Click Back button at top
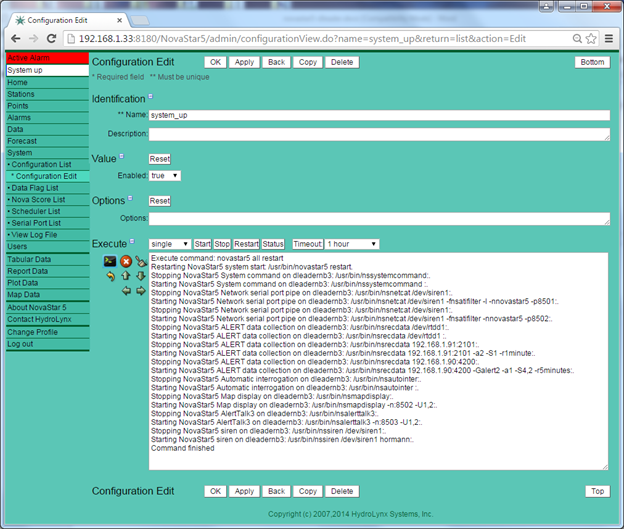Viewport: 624px width, 529px height. (x=276, y=62)
